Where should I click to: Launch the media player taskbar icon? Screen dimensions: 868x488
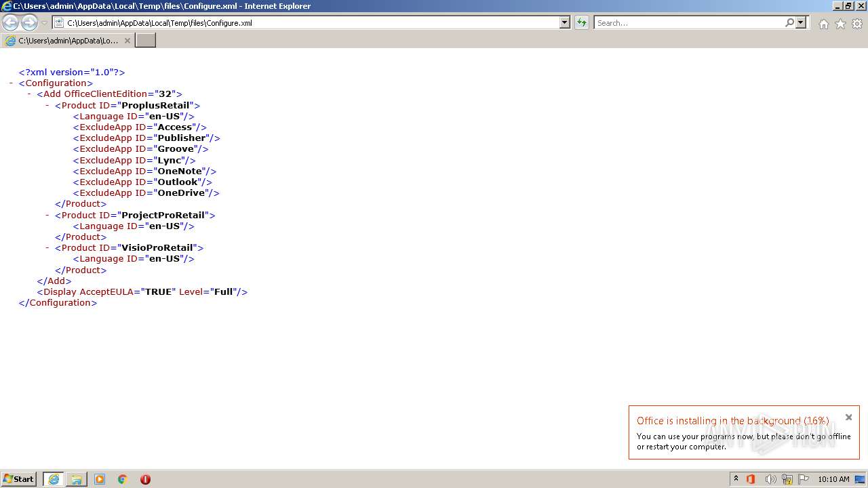[100, 479]
